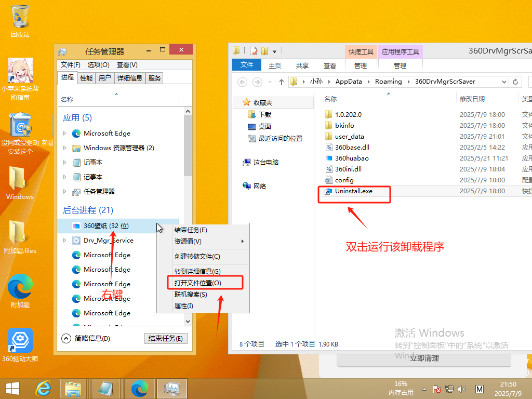
Task: Open the 查看(V) menu in Task Manager
Action: pos(127,65)
